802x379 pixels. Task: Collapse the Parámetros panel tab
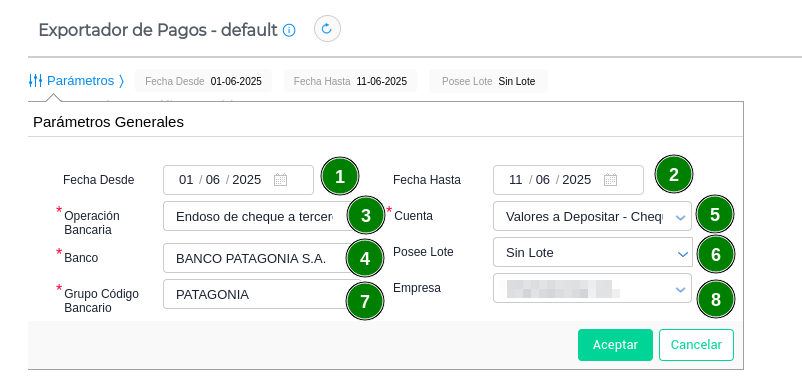[x=77, y=81]
